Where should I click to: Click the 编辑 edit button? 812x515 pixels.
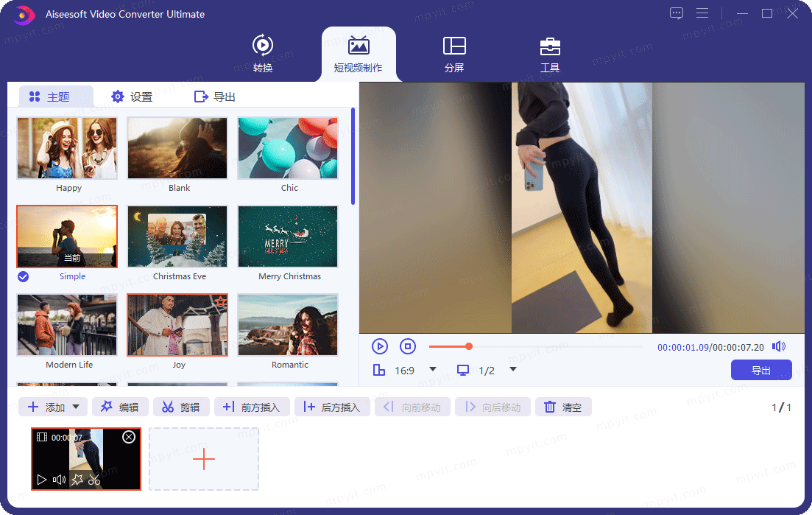coord(120,407)
